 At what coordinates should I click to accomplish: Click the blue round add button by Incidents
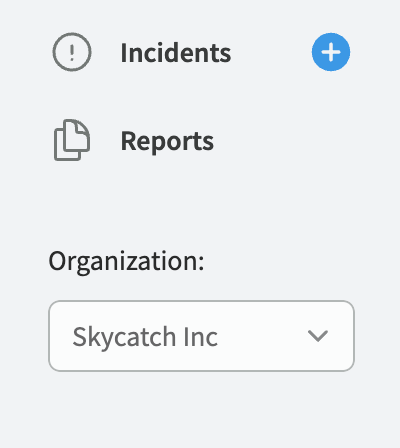pyautogui.click(x=331, y=52)
